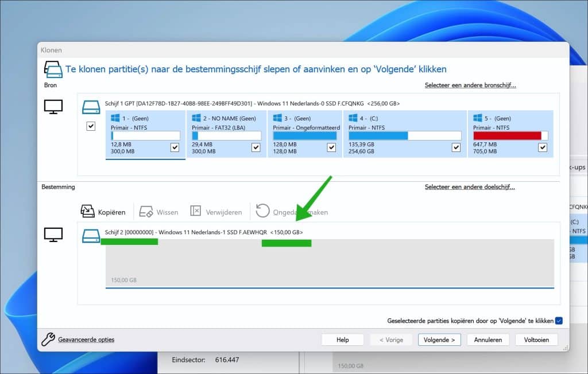
Task: Click the Kopiëren copy icon
Action: click(x=88, y=212)
